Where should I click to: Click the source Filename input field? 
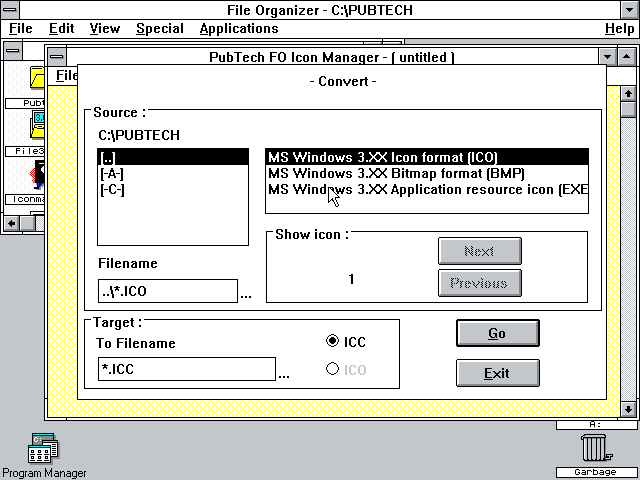168,291
